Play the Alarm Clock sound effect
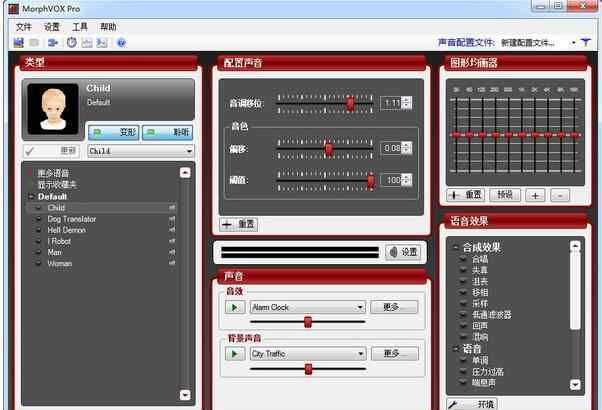 (235, 307)
